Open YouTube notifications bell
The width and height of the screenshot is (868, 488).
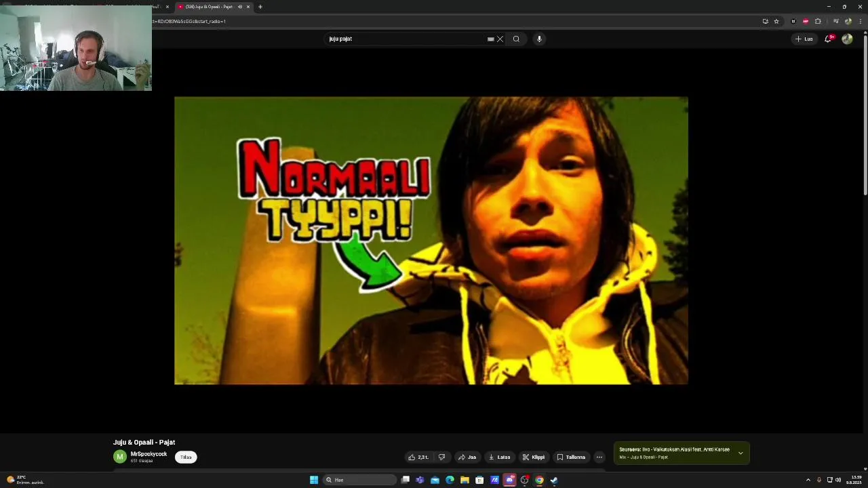[x=828, y=39]
